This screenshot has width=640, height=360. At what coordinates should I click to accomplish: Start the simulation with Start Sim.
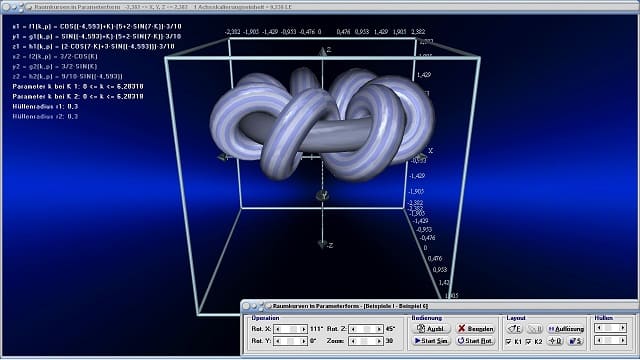pos(431,341)
